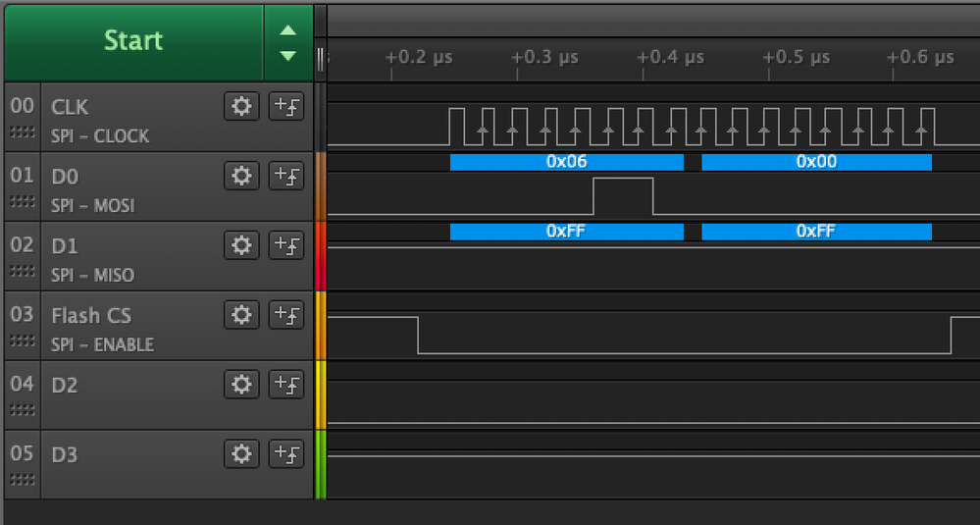This screenshot has height=525, width=980.
Task: Click the 0x06 MOSI decoded byte
Action: tap(567, 162)
